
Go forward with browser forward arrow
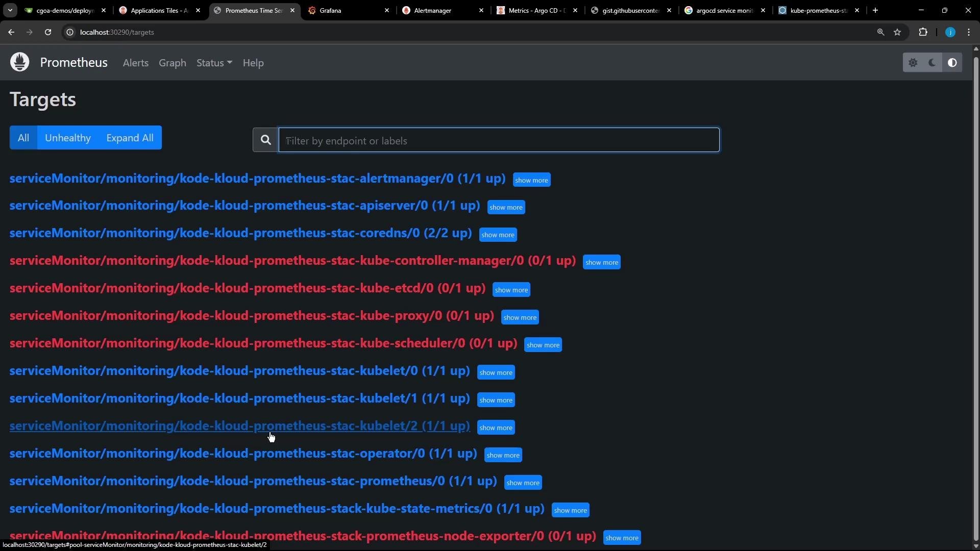click(30, 32)
